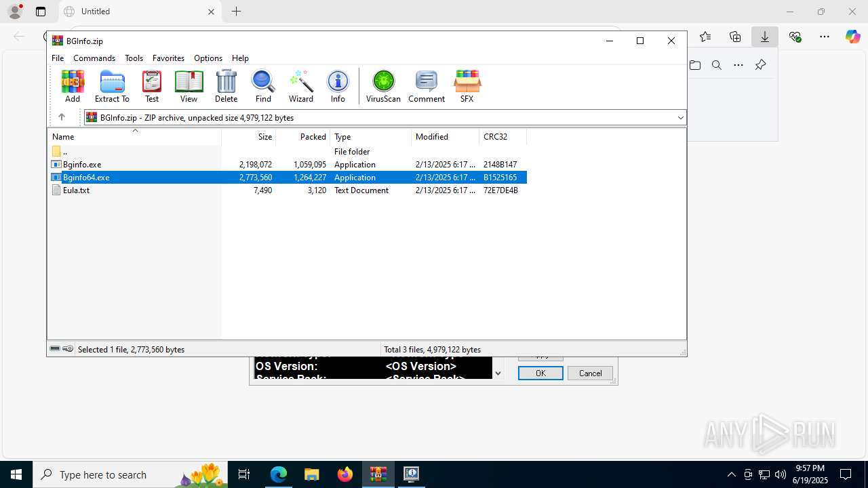Open the Options menu
Image resolution: width=868 pixels, height=488 pixels.
208,58
